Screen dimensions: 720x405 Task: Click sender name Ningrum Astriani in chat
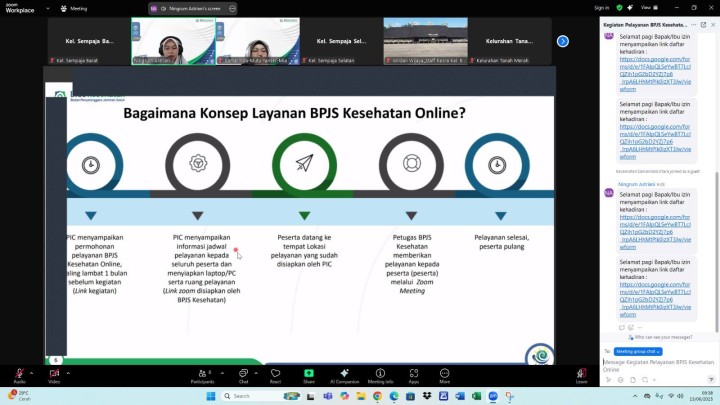coord(636,184)
